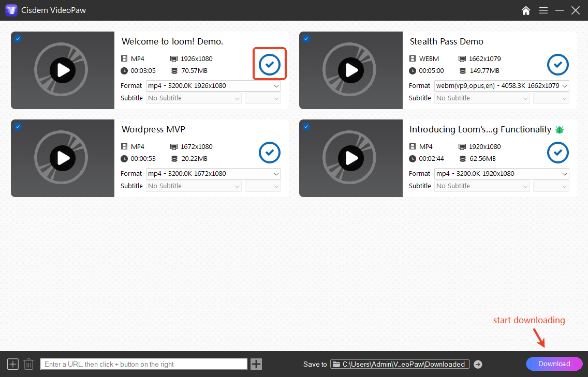588x377 pixels.
Task: Open the mp4 3200.0K 1920x1080 format dropdown
Action: coord(502,174)
